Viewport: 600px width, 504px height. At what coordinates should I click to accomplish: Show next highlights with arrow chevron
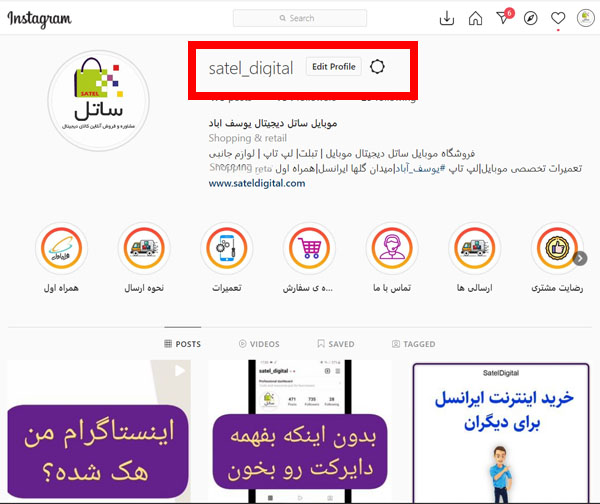pyautogui.click(x=580, y=258)
